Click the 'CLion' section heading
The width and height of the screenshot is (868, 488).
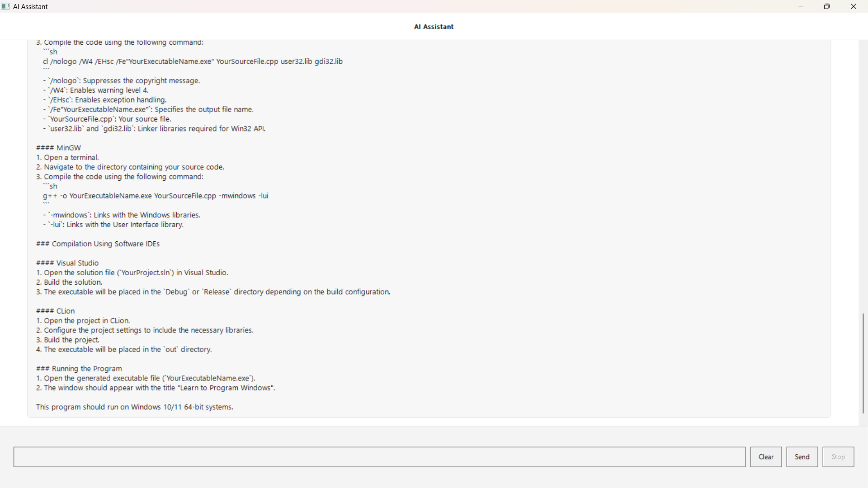55,310
